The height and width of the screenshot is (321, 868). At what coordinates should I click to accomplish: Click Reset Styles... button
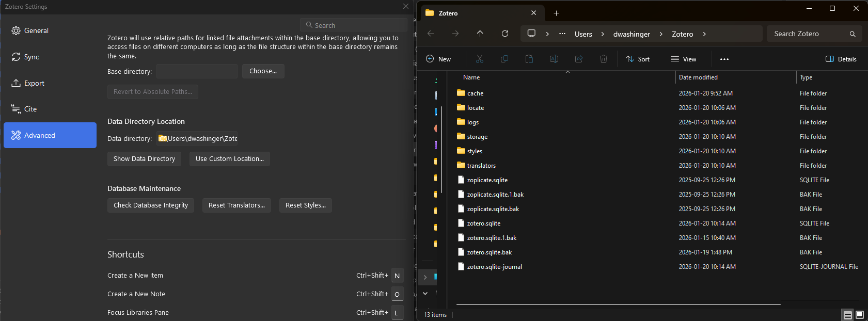click(306, 205)
